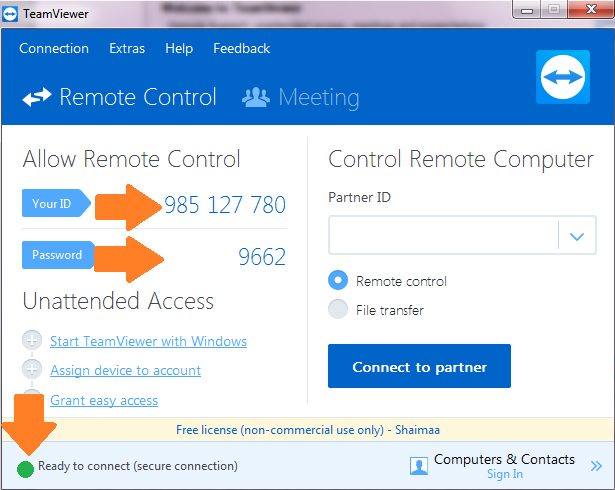Screen dimensions: 615x490
Task: Click the Sign In link
Action: (x=505, y=474)
